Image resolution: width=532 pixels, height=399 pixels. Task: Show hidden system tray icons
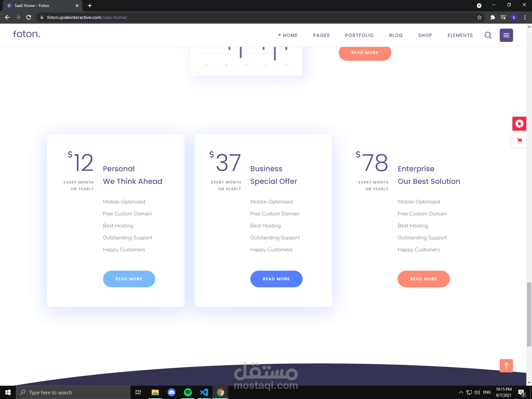[461, 392]
